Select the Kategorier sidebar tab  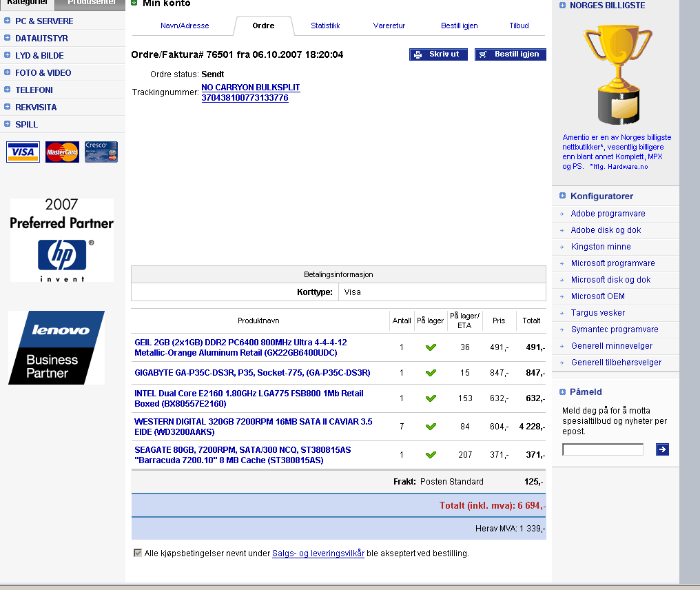(x=27, y=3)
